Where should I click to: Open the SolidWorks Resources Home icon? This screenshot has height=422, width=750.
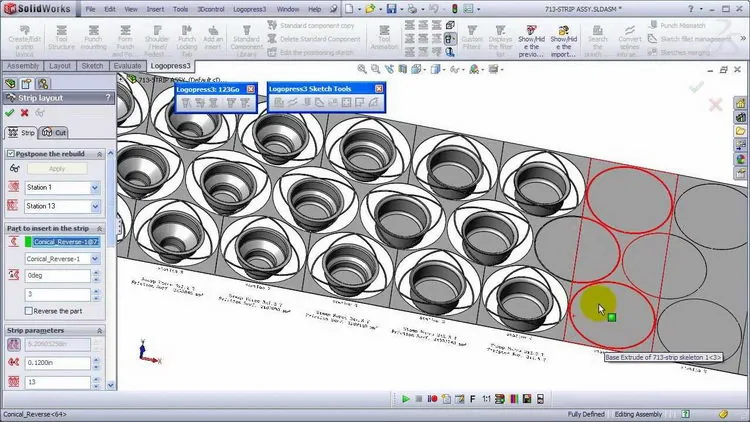pos(741,103)
